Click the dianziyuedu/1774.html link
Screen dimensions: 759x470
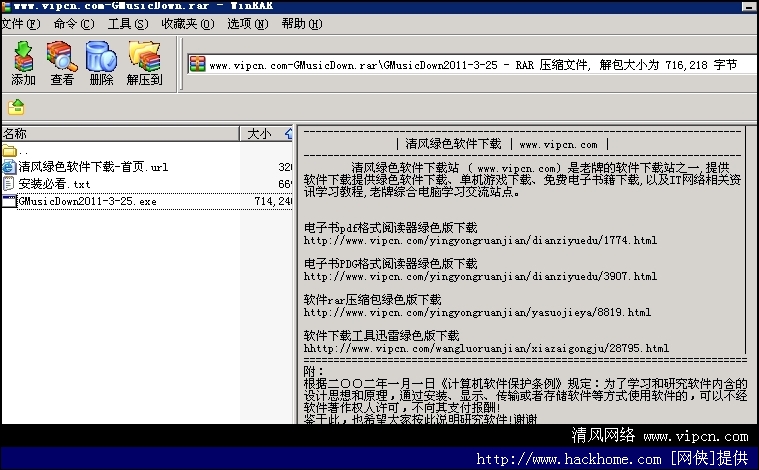(480, 240)
